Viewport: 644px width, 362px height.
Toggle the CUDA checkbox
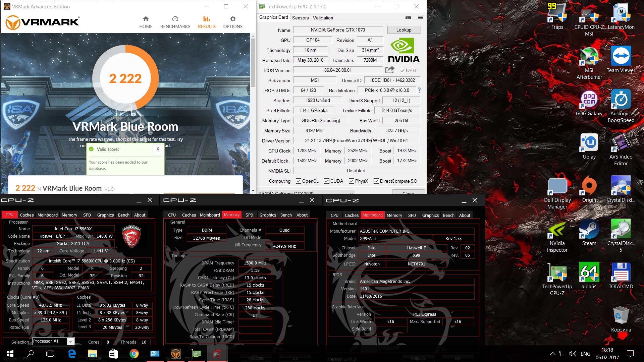(327, 181)
